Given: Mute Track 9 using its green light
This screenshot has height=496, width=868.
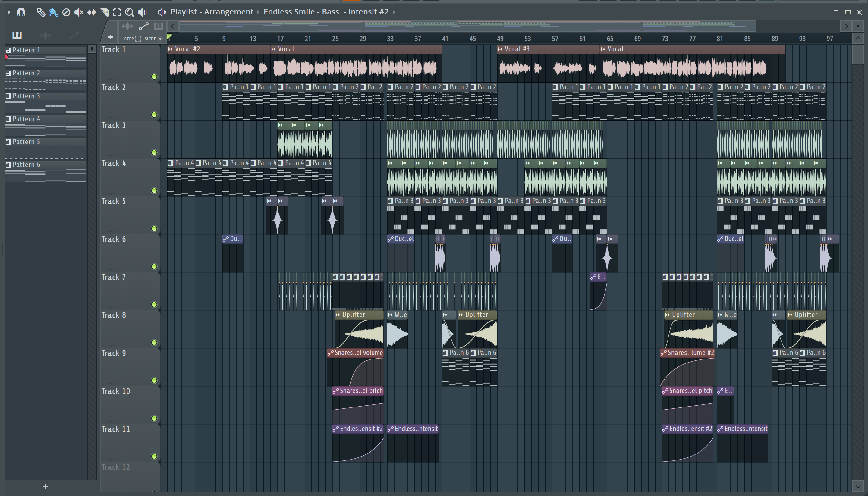Looking at the screenshot, I should [x=154, y=381].
